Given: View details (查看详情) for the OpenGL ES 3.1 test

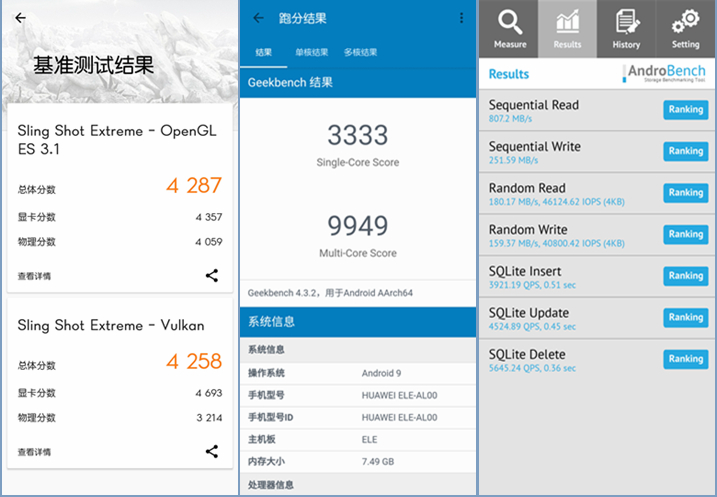Looking at the screenshot, I should click(34, 276).
